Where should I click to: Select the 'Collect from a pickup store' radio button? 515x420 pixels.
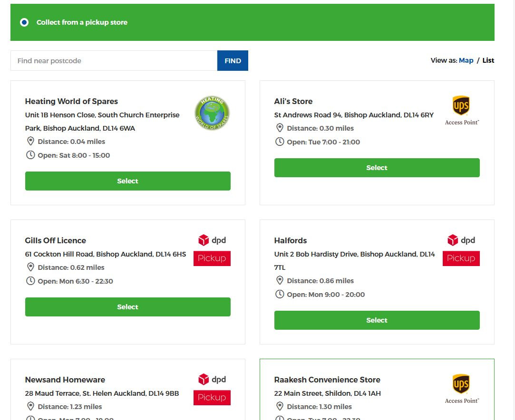24,22
